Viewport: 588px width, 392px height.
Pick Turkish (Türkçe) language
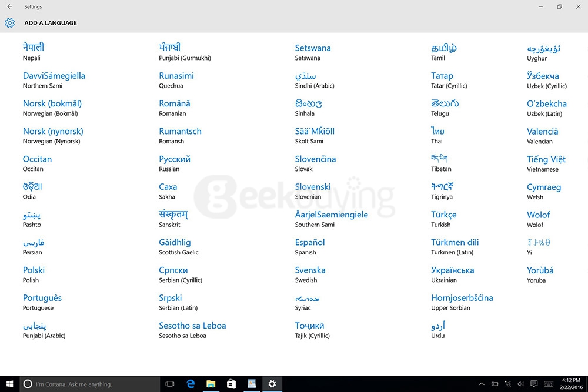point(443,219)
